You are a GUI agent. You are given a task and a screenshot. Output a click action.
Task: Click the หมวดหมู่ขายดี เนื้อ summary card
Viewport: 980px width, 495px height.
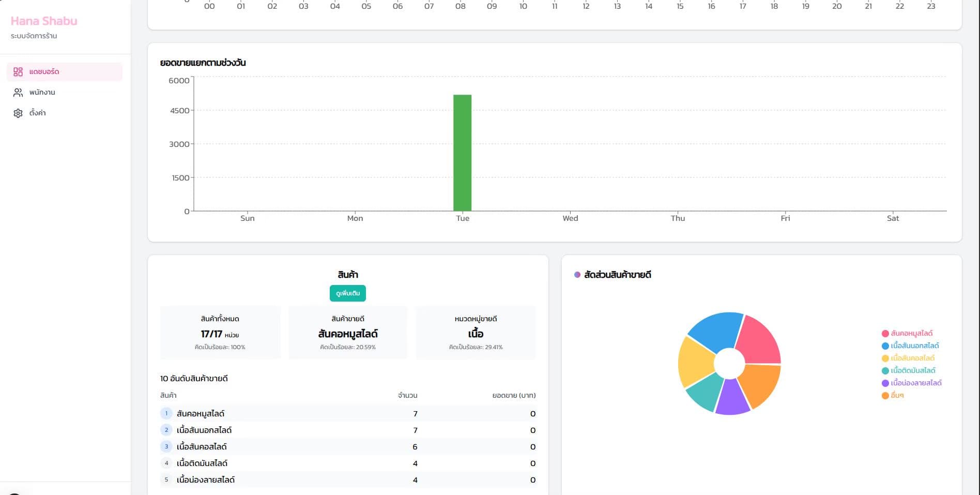476,333
